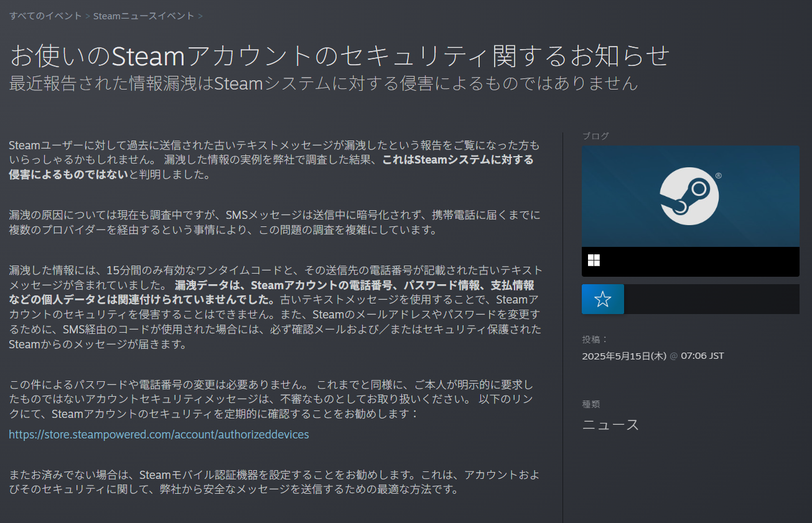The height and width of the screenshot is (523, 812).
Task: Click the paragraph starting 漏洩の原因については
Action: point(274,223)
